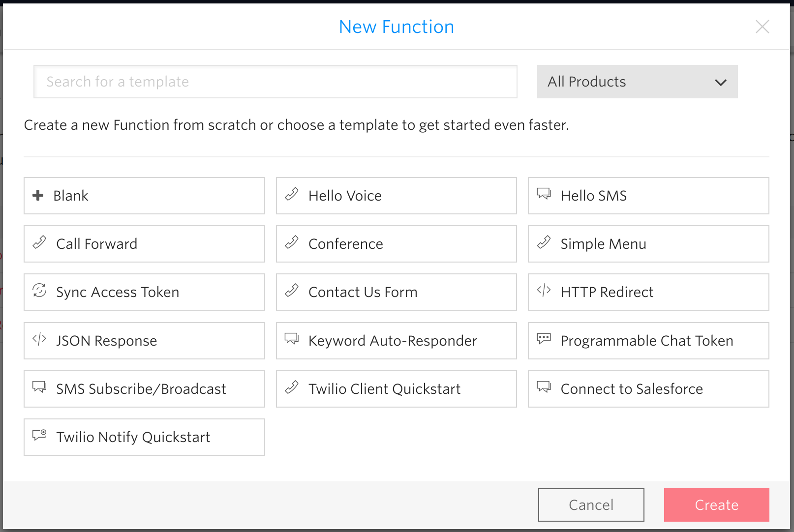
Task: Select the Simple Menu template
Action: pos(648,244)
